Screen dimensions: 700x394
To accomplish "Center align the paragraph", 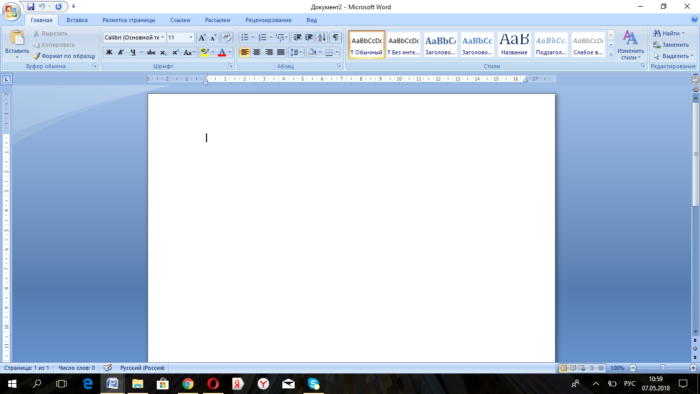I will pyautogui.click(x=257, y=52).
